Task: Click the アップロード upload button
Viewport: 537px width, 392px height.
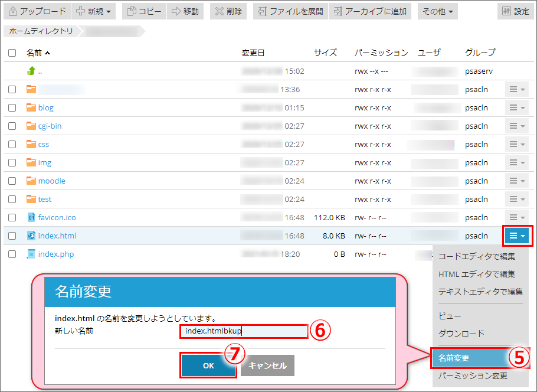Action: [37, 11]
